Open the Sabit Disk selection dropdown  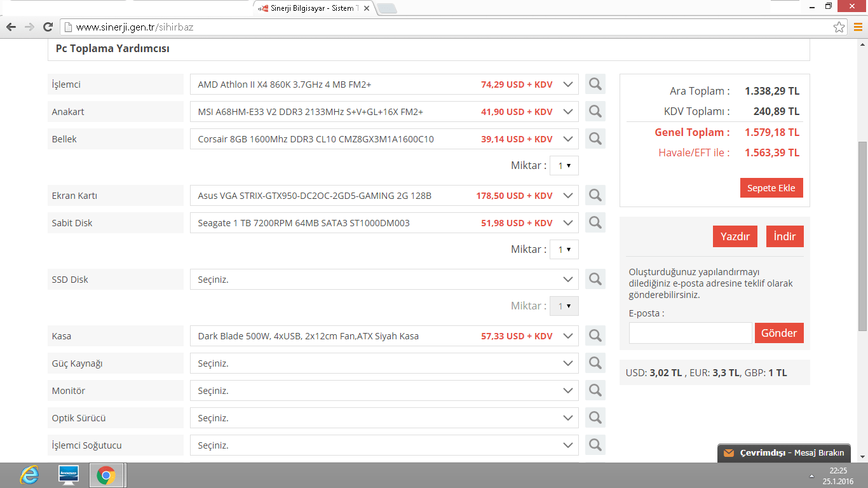coord(384,223)
